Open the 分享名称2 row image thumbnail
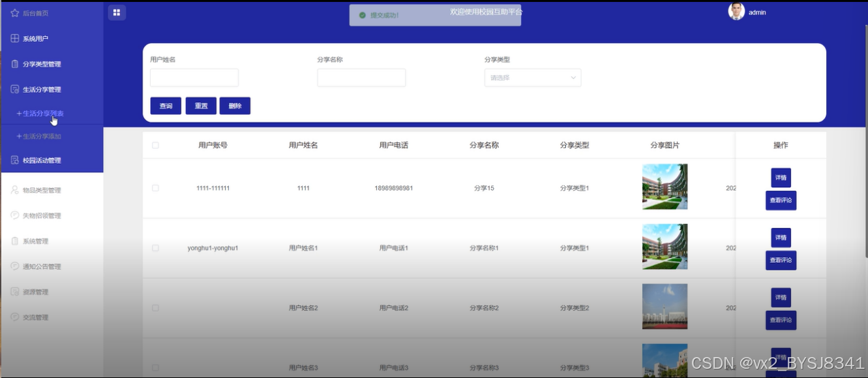The width and height of the screenshot is (868, 378). (x=665, y=306)
